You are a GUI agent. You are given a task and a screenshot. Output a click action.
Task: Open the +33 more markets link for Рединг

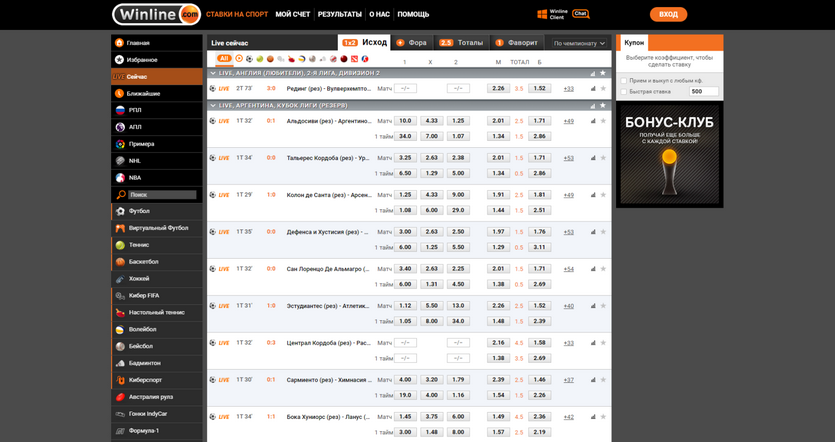(x=568, y=89)
